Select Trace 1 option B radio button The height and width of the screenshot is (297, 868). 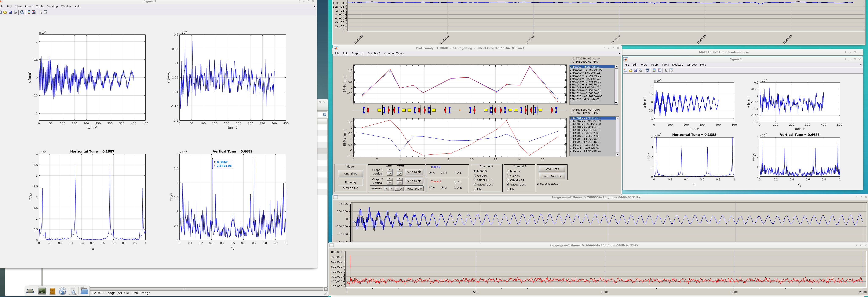click(442, 173)
